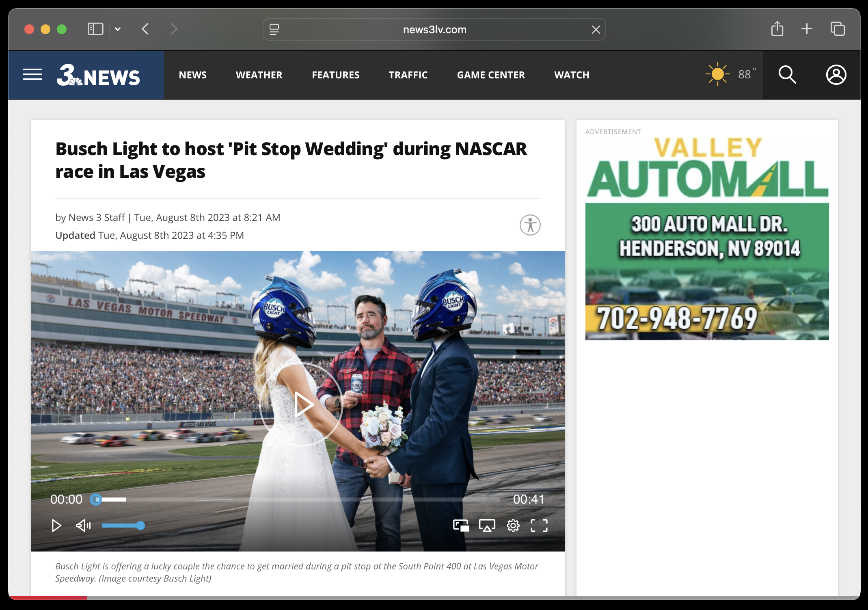Screen dimensions: 868x610
Task: Click the AirPlay icon in video controls
Action: (487, 526)
